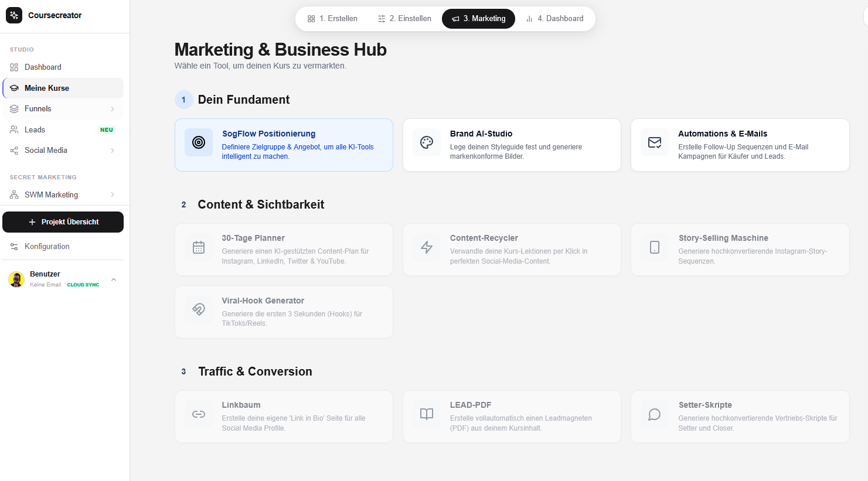Click the SWM Marketing network icon
Image resolution: width=868 pixels, height=481 pixels.
pos(14,195)
